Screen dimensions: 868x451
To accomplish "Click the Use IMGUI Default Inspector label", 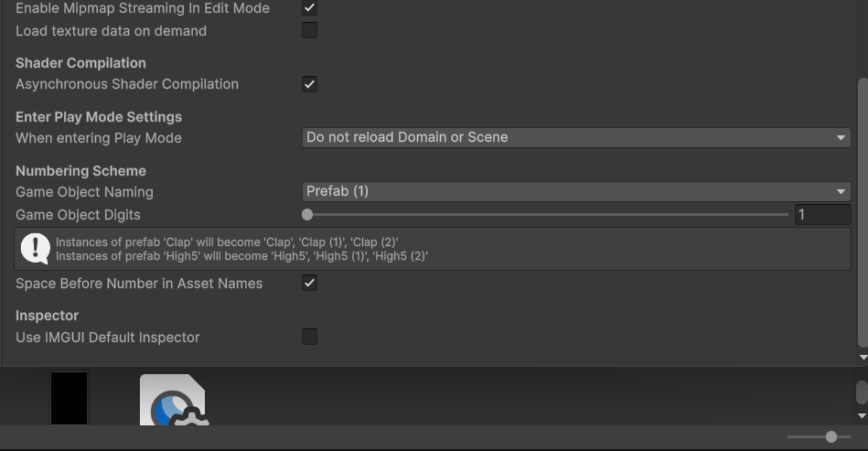I will pos(107,338).
